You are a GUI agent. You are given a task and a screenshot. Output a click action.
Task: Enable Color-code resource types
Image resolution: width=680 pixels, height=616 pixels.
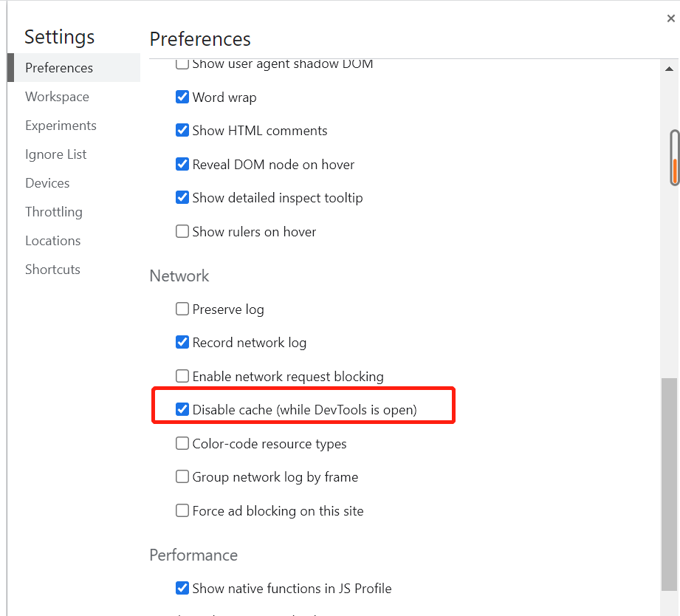(182, 444)
